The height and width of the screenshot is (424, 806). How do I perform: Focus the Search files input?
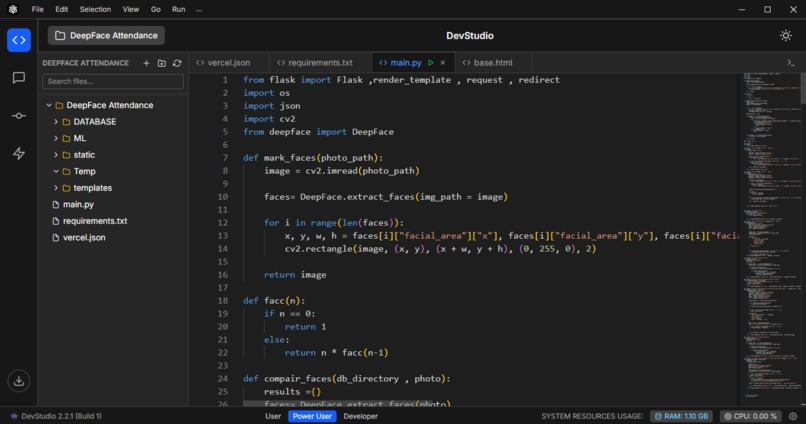click(113, 81)
